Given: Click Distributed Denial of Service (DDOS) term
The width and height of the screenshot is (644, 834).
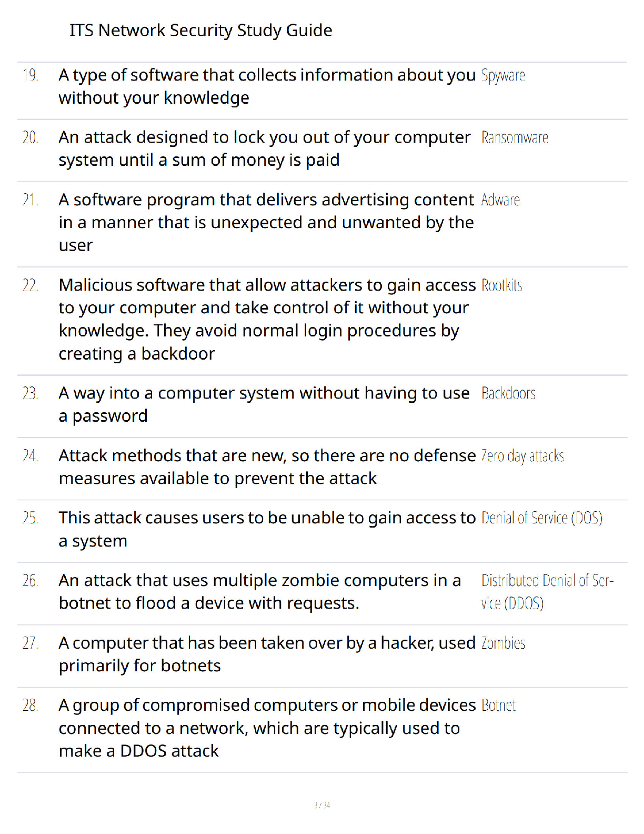Looking at the screenshot, I should click(x=547, y=592).
